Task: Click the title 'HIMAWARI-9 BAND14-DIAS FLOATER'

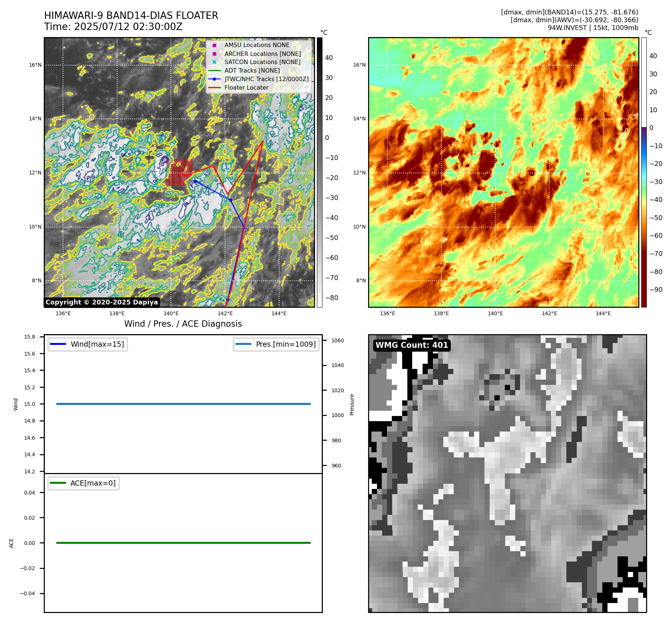Action: (x=131, y=16)
